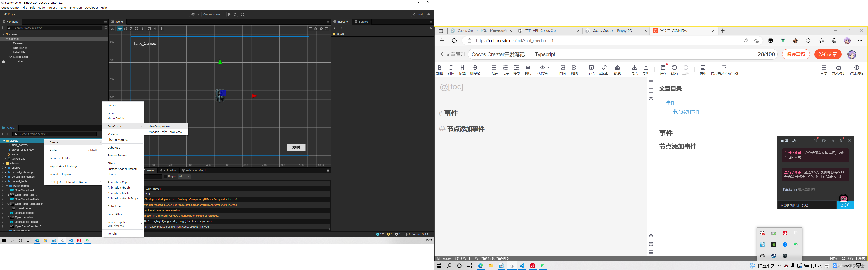Click the undo (撤销) icon in CSDN toolbar
Screen dimensions: 868x270
(x=674, y=70)
